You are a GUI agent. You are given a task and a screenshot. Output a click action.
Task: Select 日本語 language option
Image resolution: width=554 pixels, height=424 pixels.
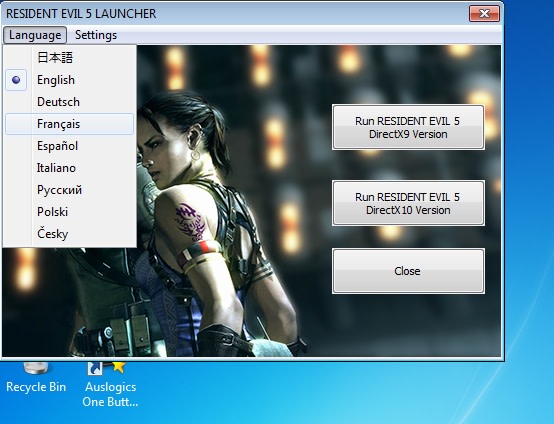[x=70, y=58]
